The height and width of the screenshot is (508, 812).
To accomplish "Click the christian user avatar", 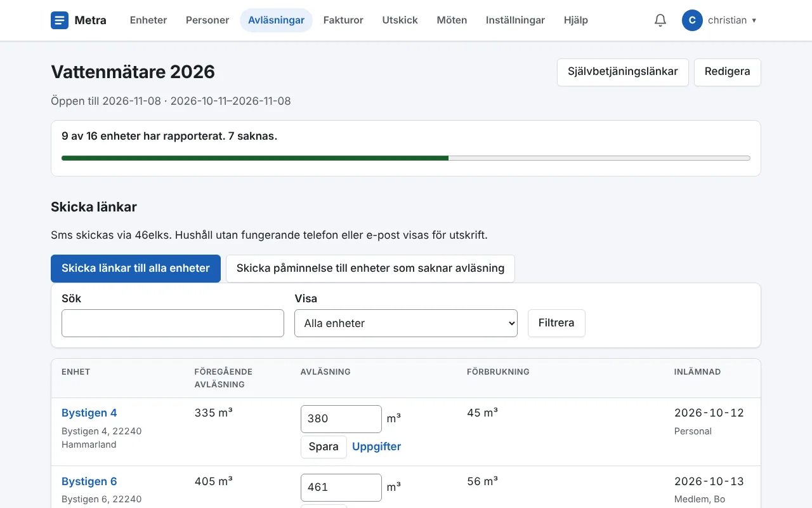I will (692, 20).
